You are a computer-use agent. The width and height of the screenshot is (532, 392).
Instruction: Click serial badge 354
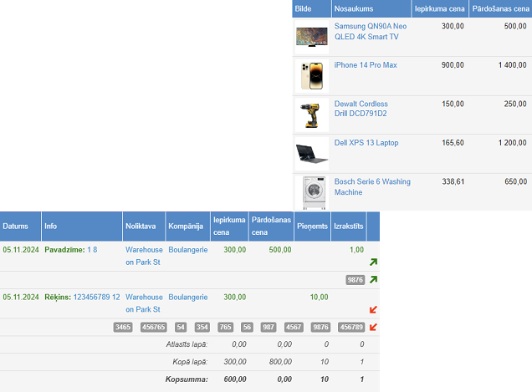(x=202, y=328)
